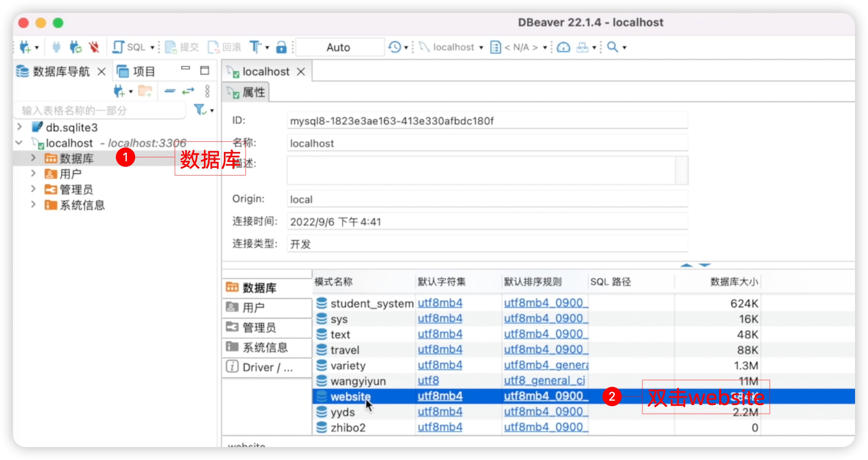
Task: Click the table name filter input
Action: click(x=100, y=110)
